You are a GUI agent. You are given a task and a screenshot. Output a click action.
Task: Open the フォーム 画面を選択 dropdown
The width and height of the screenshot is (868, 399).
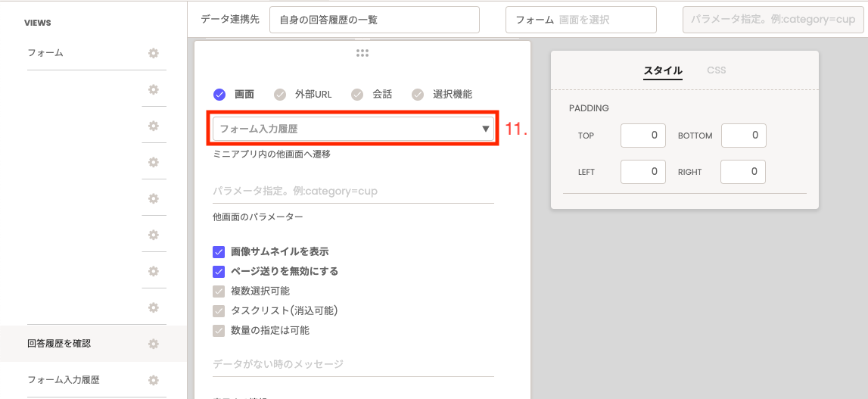point(581,20)
